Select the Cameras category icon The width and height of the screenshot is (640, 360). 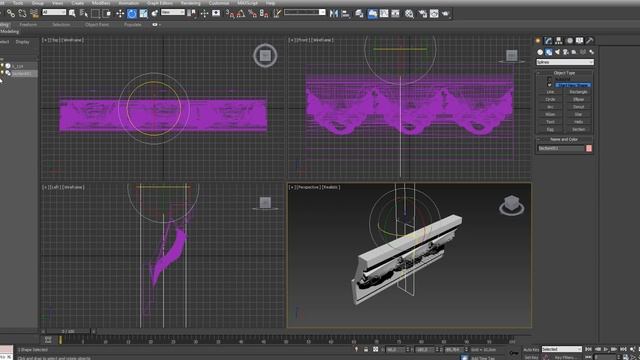(x=566, y=52)
